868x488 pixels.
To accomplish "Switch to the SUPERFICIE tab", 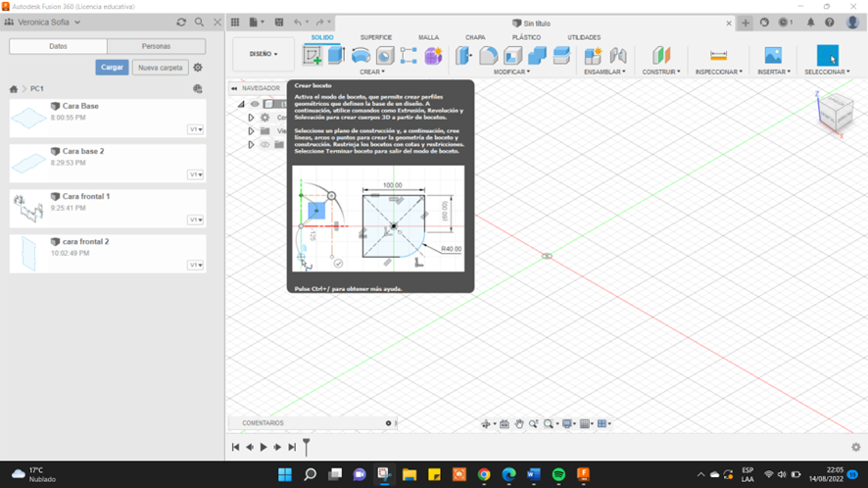I will pyautogui.click(x=376, y=37).
